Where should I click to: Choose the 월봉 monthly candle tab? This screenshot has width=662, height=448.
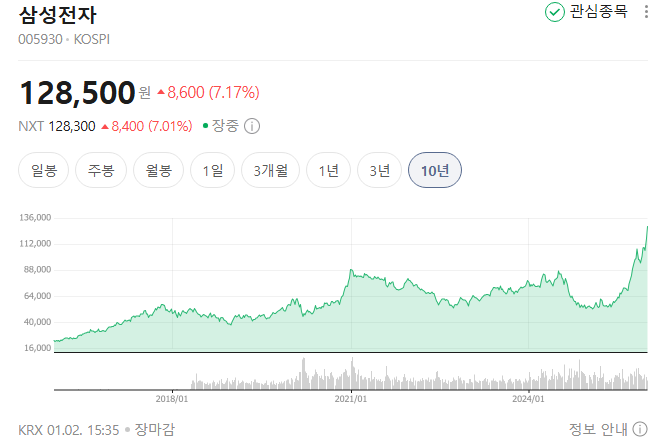pyautogui.click(x=159, y=170)
